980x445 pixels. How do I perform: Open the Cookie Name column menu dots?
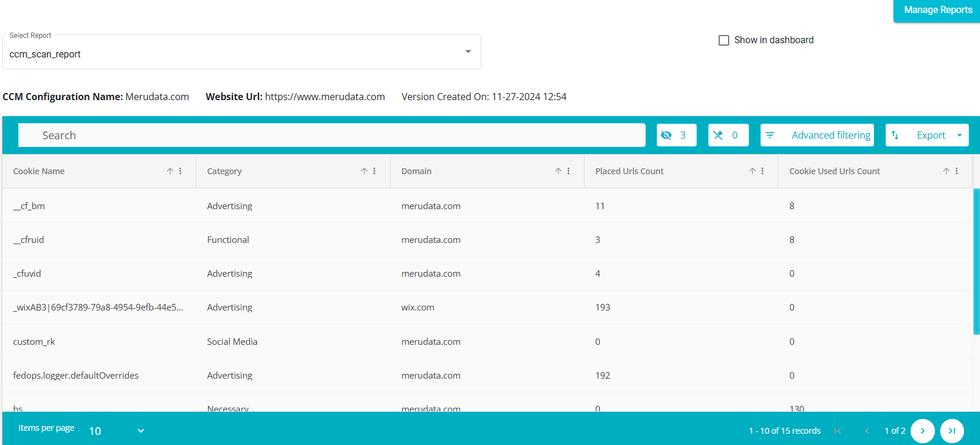[x=180, y=171]
